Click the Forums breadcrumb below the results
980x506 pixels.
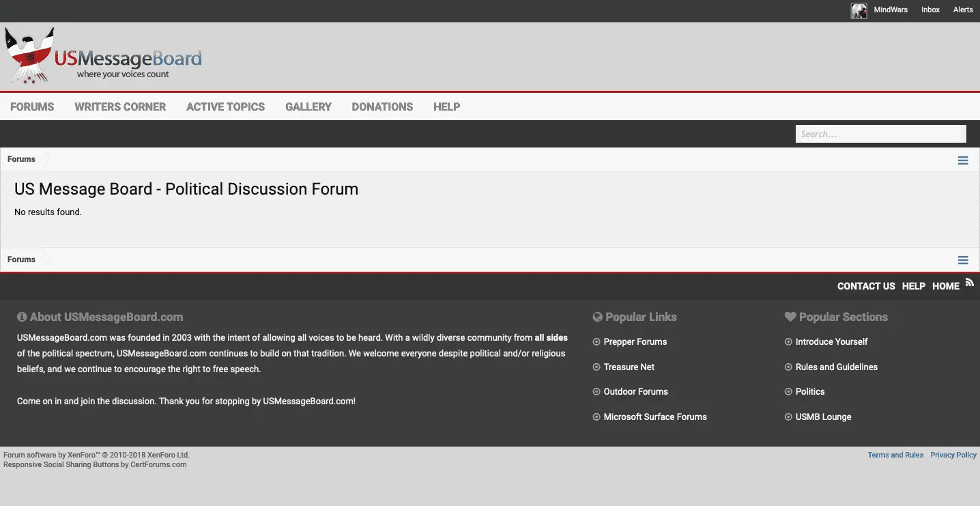tap(21, 259)
